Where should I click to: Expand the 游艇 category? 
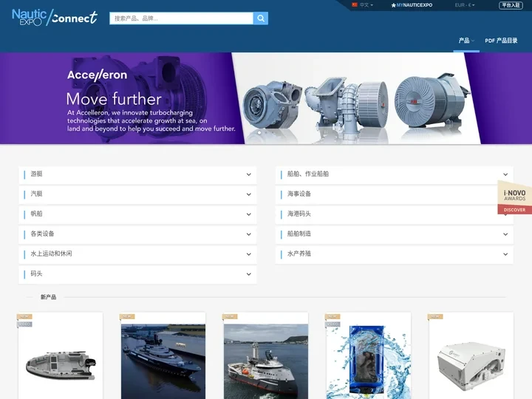click(x=137, y=174)
